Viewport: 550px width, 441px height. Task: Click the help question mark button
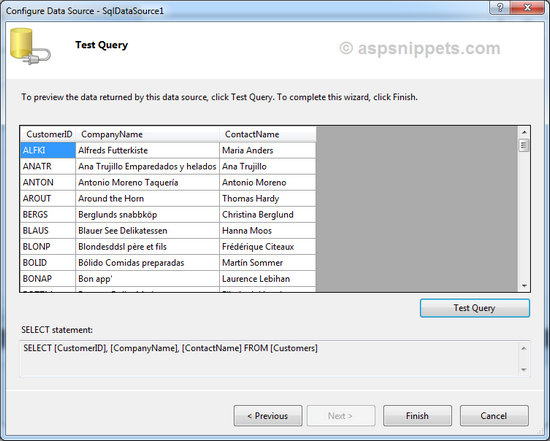[500, 7]
